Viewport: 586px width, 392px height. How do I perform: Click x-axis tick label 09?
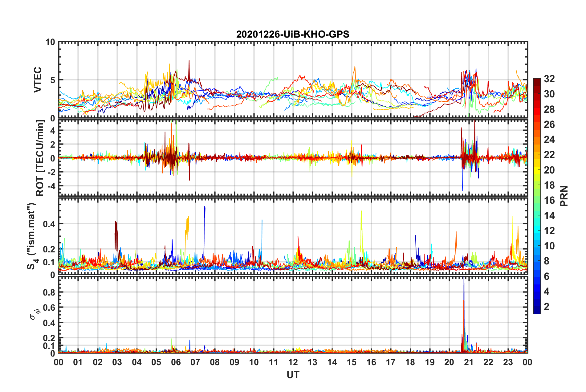click(234, 362)
